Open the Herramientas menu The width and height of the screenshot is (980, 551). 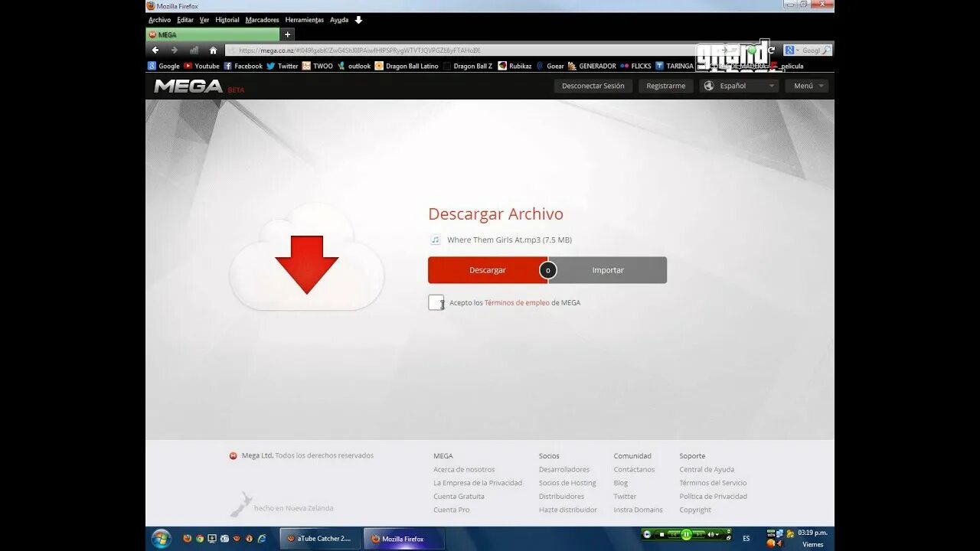305,20
